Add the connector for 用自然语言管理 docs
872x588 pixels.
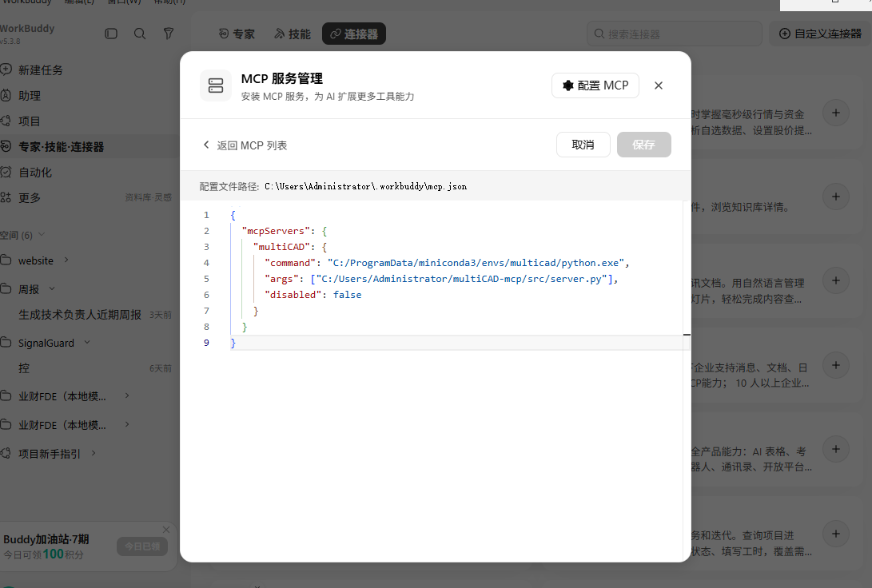click(x=836, y=280)
